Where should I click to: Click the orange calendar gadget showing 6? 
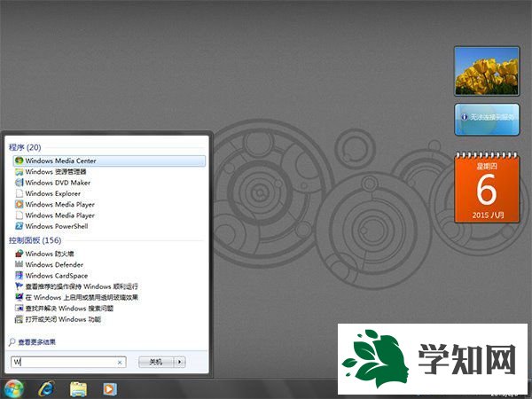(487, 187)
